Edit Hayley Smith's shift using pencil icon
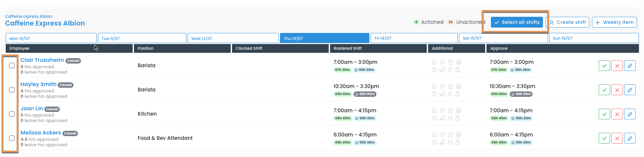 630,90
